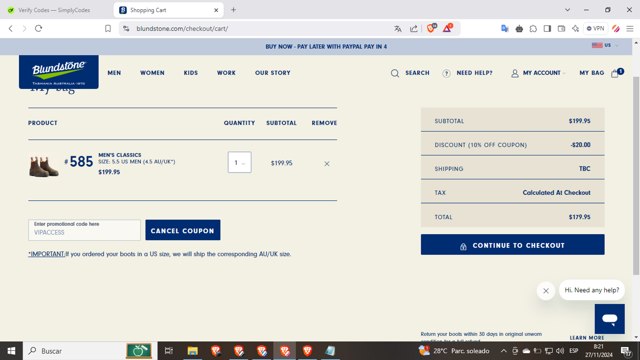The width and height of the screenshot is (640, 360).
Task: Open File Explorer from taskbar
Action: [x=193, y=351]
